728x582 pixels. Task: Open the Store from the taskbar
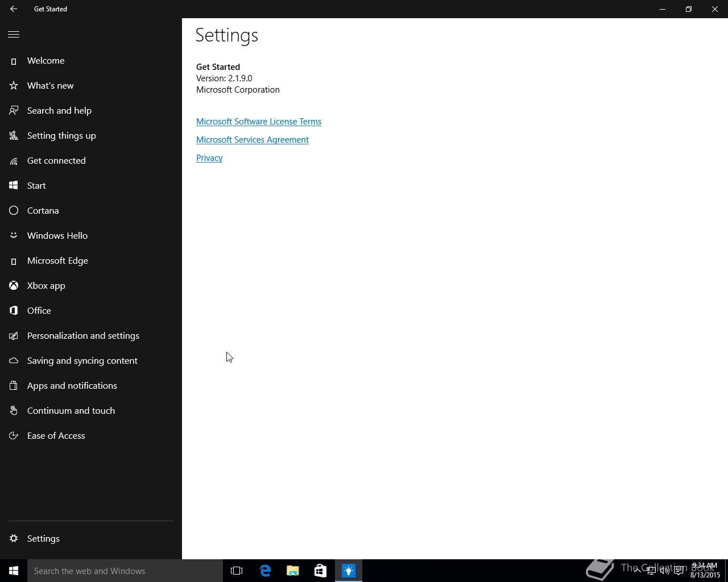(320, 571)
